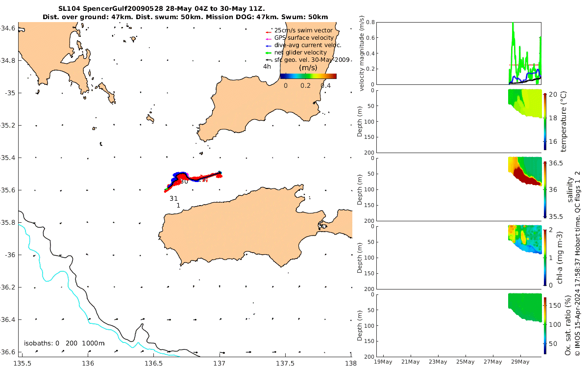Click the '135.5' longitude tick label
This screenshot has height=368, width=588.
[x=22, y=363]
